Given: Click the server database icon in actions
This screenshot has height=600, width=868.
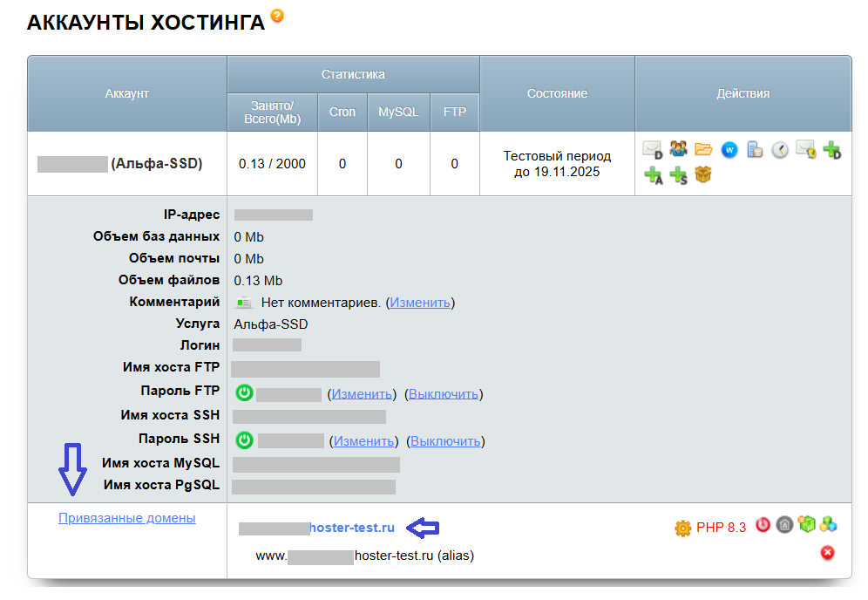Looking at the screenshot, I should 755,150.
